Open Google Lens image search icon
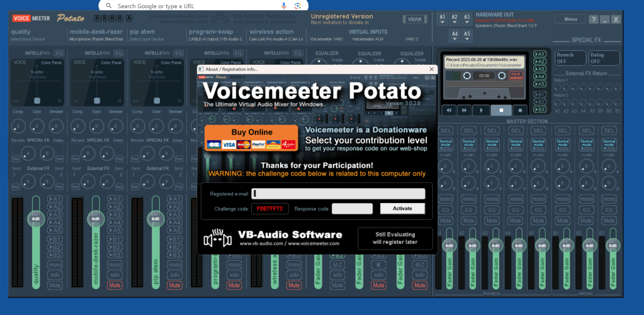This screenshot has width=644, height=315. 298,6
